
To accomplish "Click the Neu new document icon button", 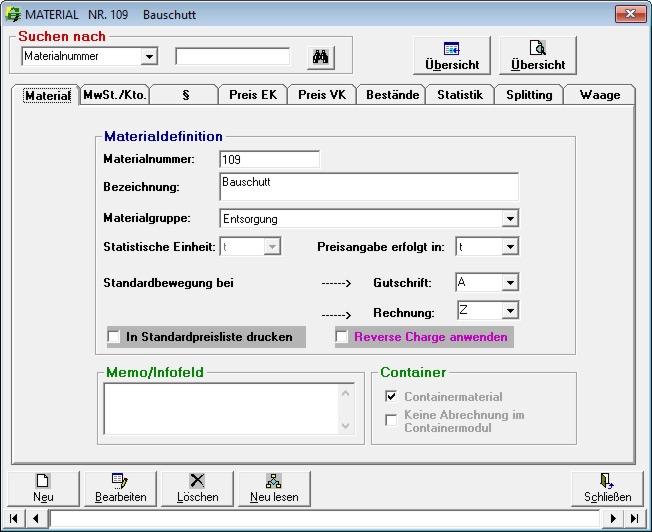I will pos(43,488).
